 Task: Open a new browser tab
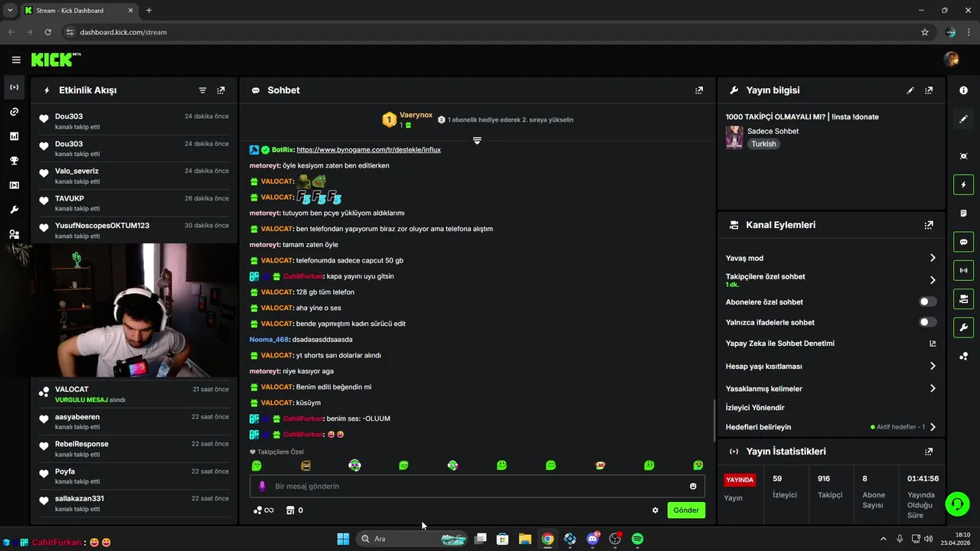149,10
